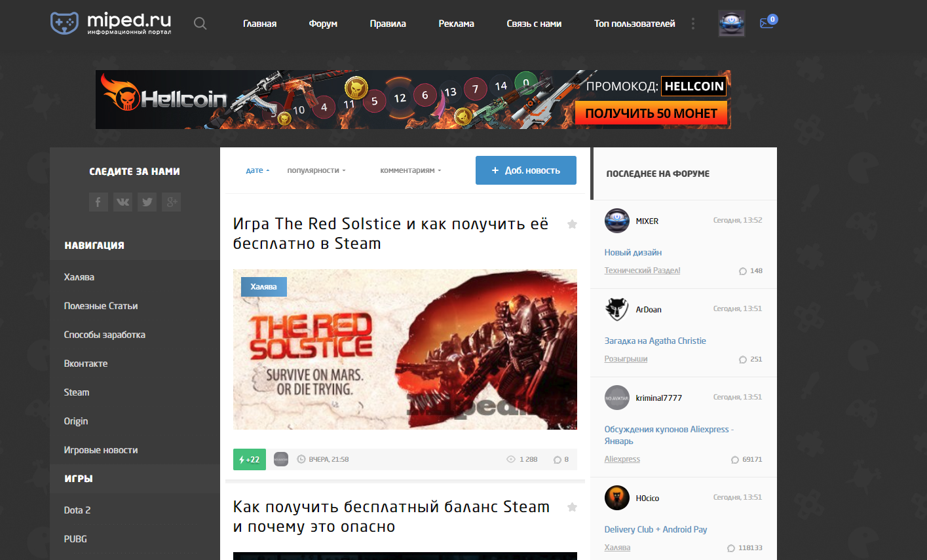Click the miped.ru gamepad logo
This screenshot has height=560, width=927.
(x=64, y=23)
